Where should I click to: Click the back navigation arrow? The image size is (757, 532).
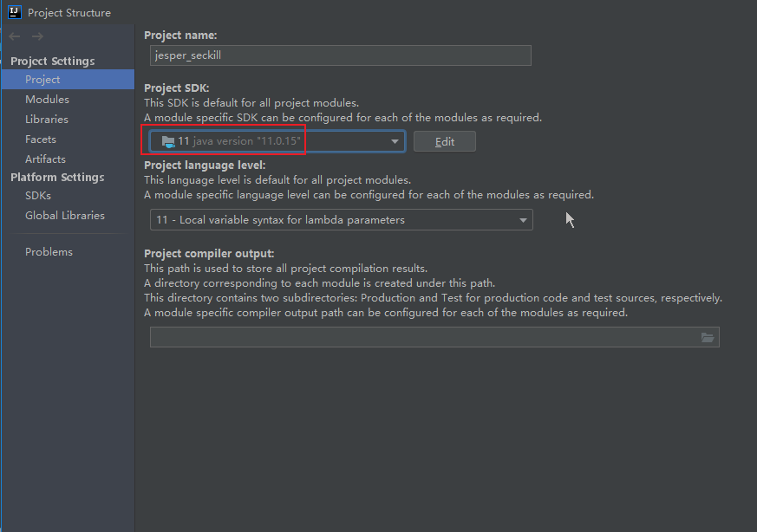[15, 36]
